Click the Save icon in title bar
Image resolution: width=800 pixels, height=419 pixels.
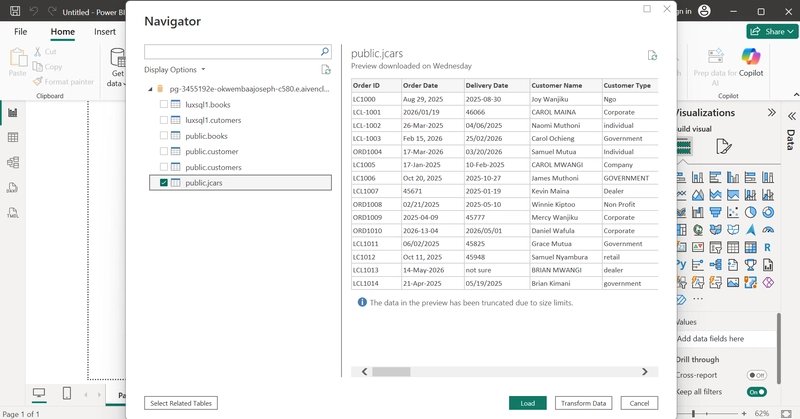click(x=15, y=11)
